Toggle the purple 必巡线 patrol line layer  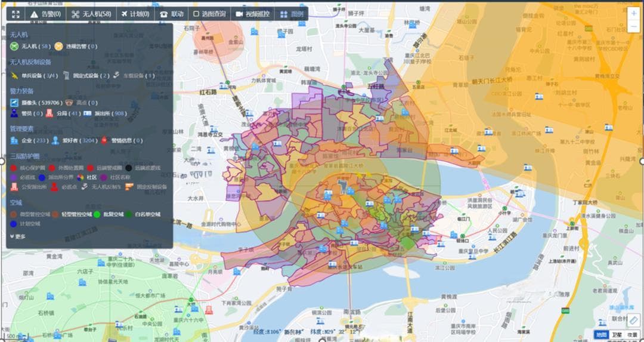[x=22, y=178]
